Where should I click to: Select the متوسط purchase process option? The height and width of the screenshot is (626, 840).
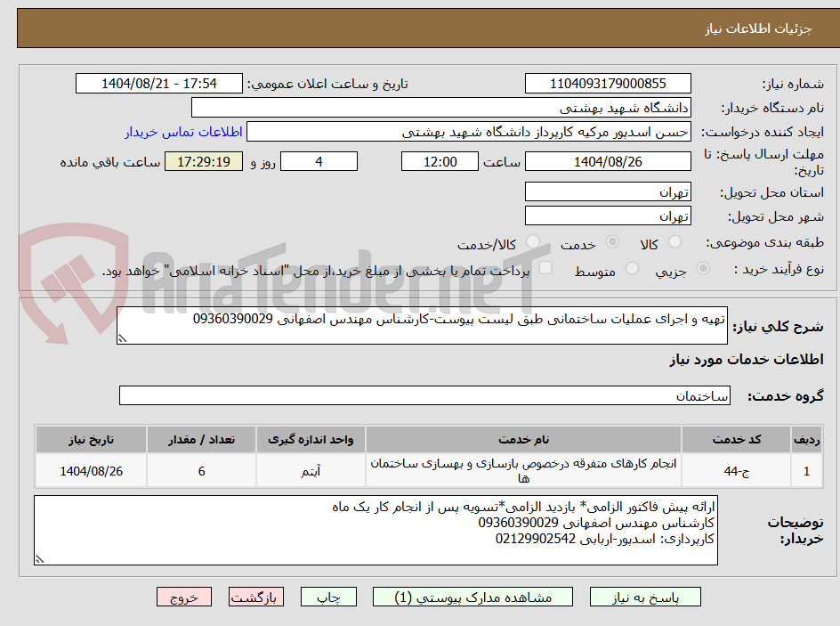tap(632, 268)
